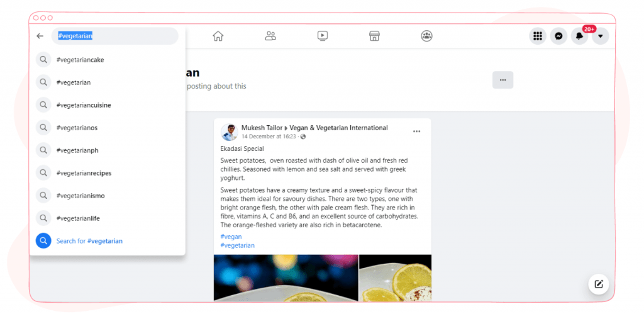Click the back arrow beside search box
This screenshot has width=644, height=314.
(40, 36)
